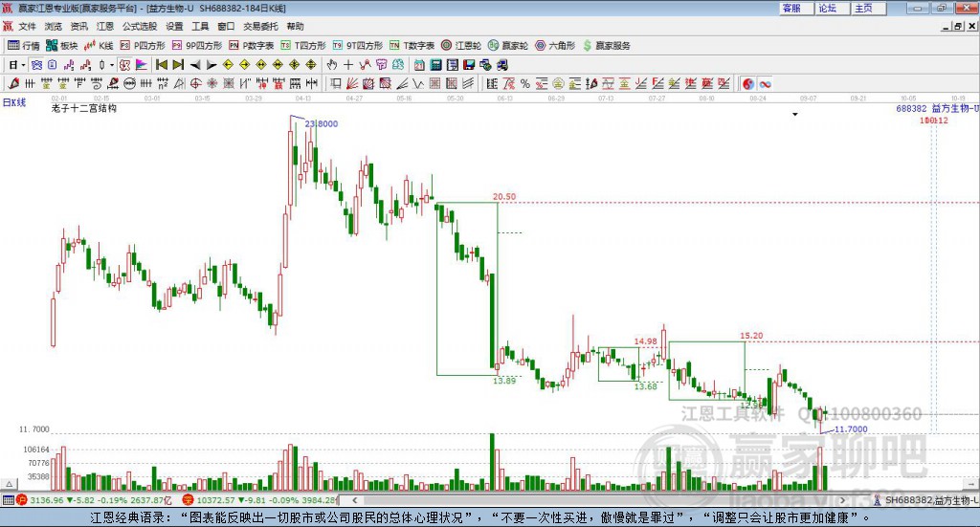Image resolution: width=980 pixels, height=527 pixels.
Task: Open the 六角形 hexagon tool
Action: (555, 46)
